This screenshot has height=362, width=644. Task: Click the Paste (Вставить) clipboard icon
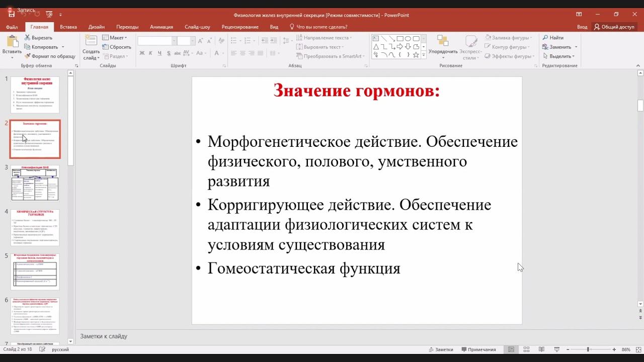click(x=12, y=41)
